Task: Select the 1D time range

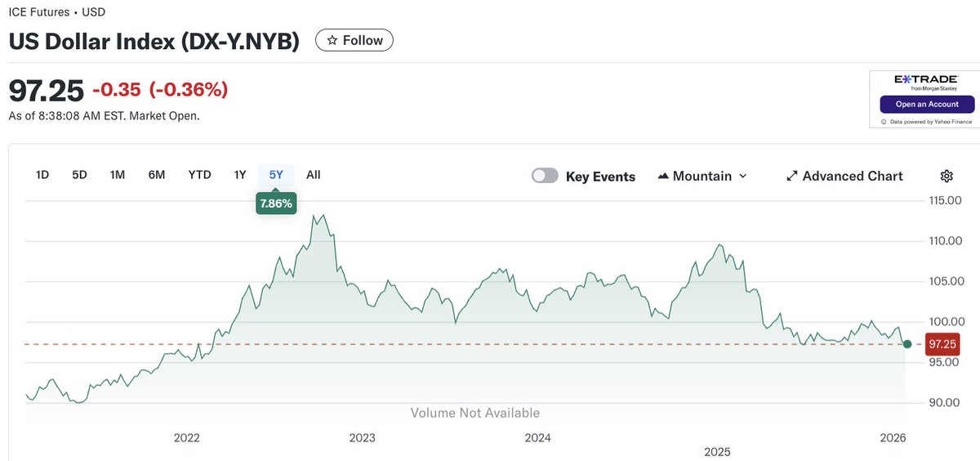Action: click(x=42, y=174)
